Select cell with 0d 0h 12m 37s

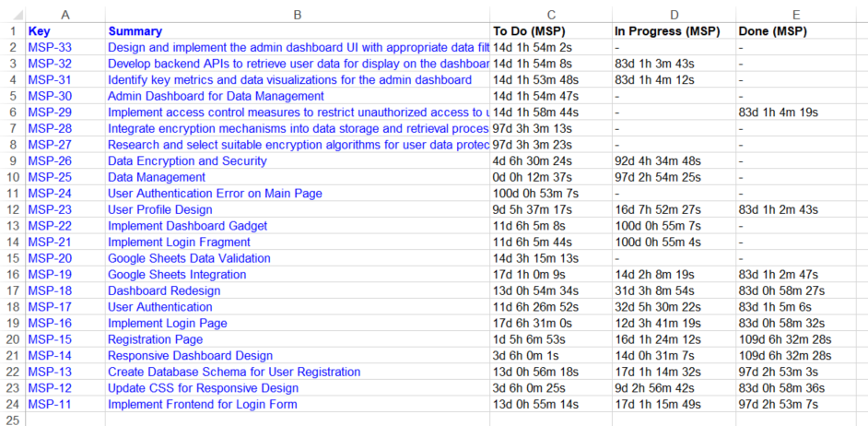coord(551,177)
